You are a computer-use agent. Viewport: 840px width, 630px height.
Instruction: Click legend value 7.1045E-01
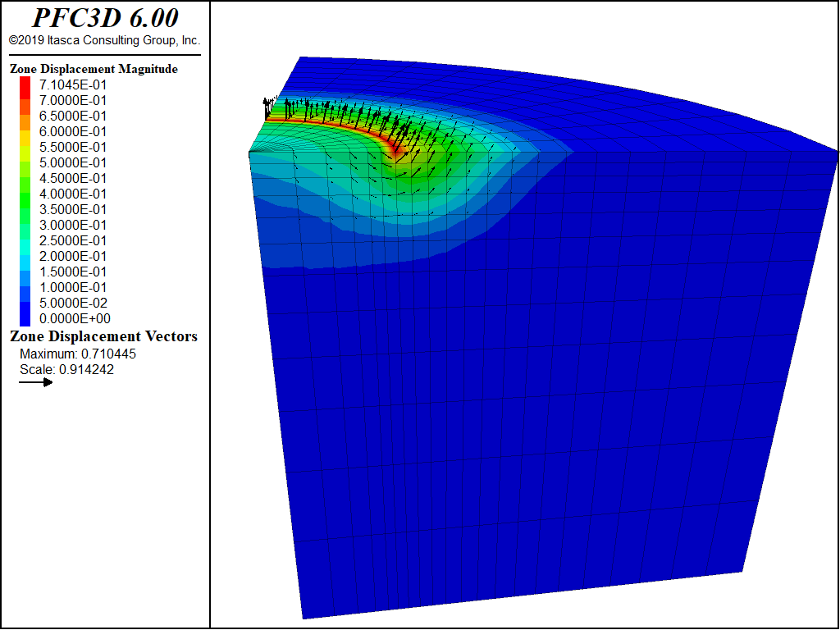pos(73,84)
